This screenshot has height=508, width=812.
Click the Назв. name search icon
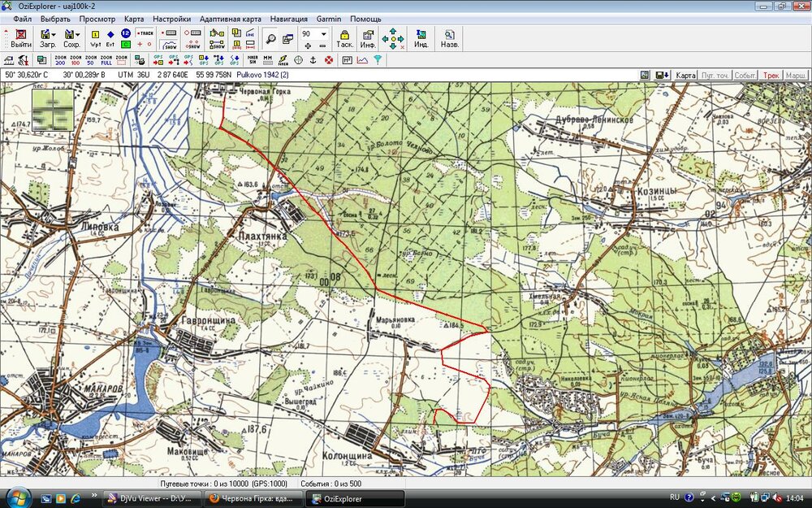click(x=449, y=39)
